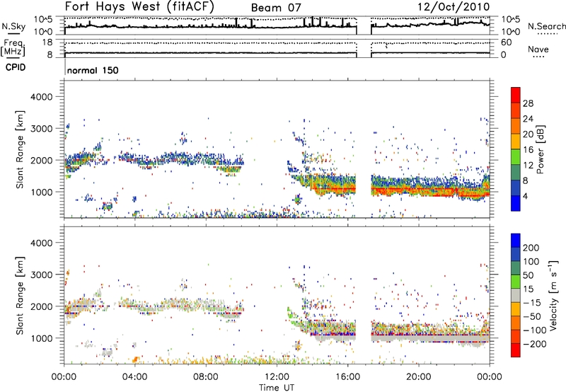Click the 'normal 150' CPID text

pos(93,70)
